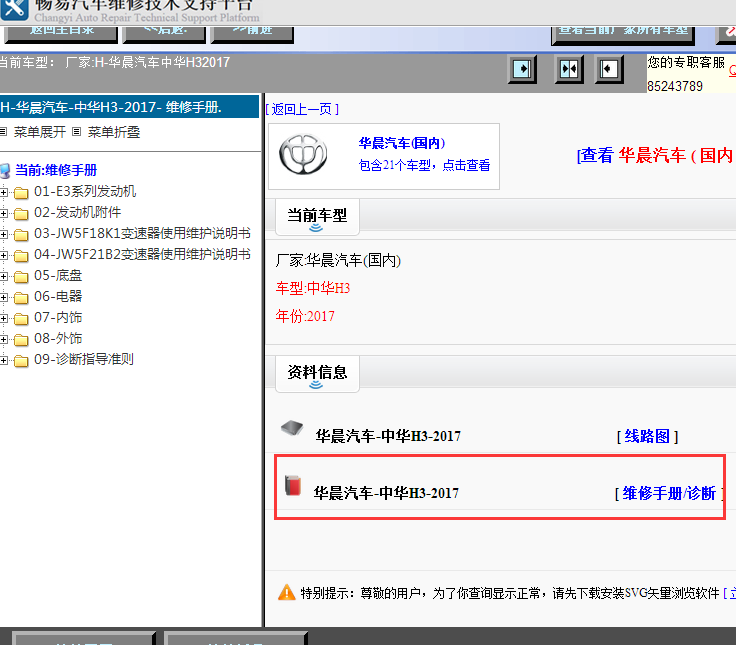Expand the 04-JW5F21B2变速器 manual node
The image size is (736, 645).
(x=4, y=255)
